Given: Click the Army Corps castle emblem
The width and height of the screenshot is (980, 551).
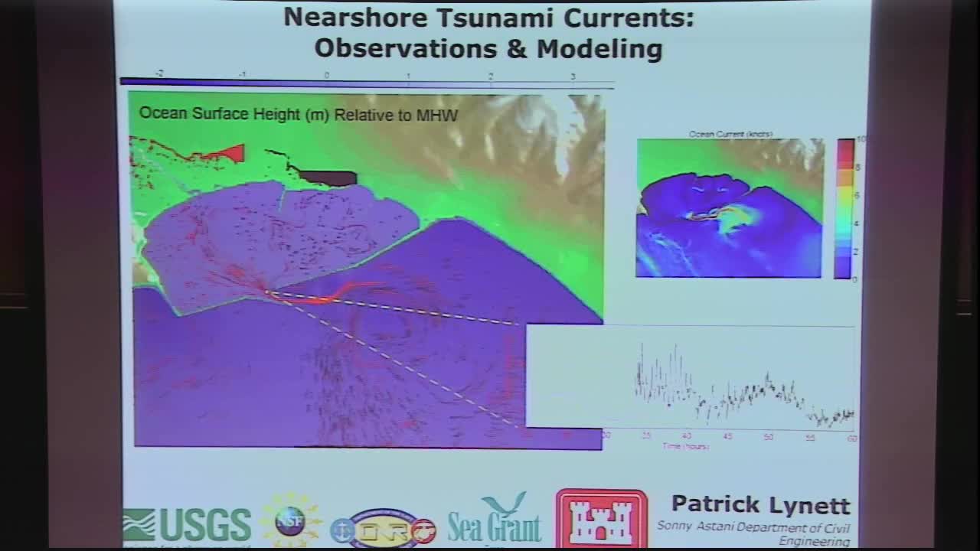Looking at the screenshot, I should [600, 516].
